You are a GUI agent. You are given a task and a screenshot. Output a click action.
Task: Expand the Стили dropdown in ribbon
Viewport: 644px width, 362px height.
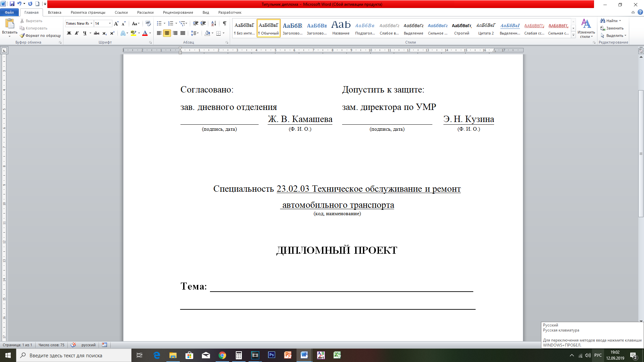point(572,35)
